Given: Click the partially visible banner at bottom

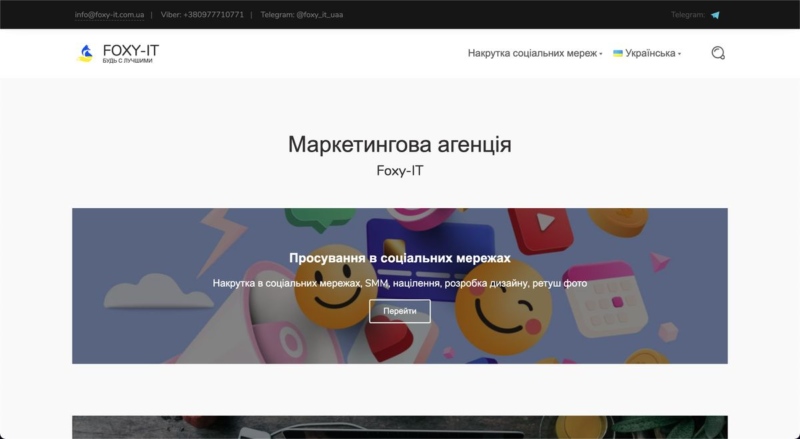Looking at the screenshot, I should [x=399, y=427].
